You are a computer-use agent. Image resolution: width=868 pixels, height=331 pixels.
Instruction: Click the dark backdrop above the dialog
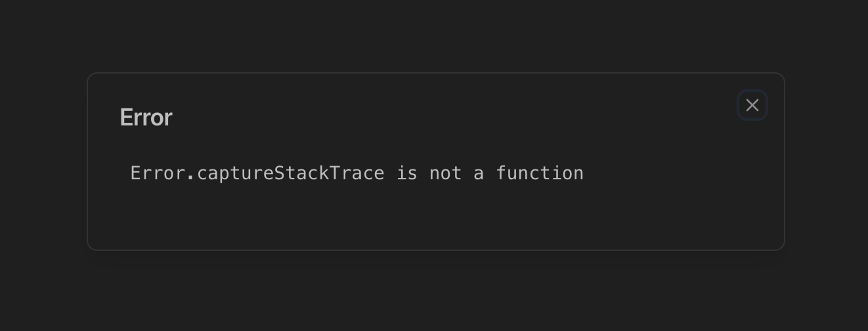tap(433, 33)
